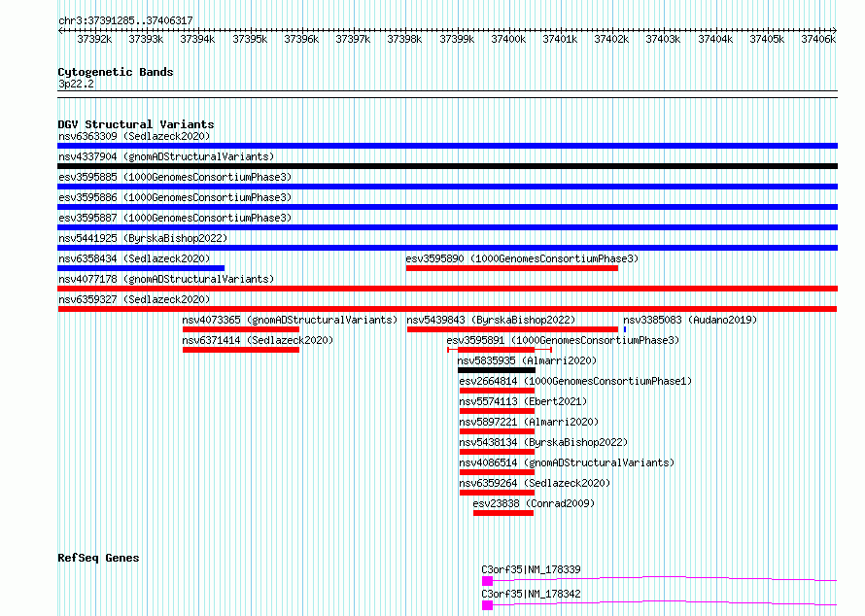Select nsv3385083 (Audano2019) label
This screenshot has width=865, height=616.
coord(690,320)
